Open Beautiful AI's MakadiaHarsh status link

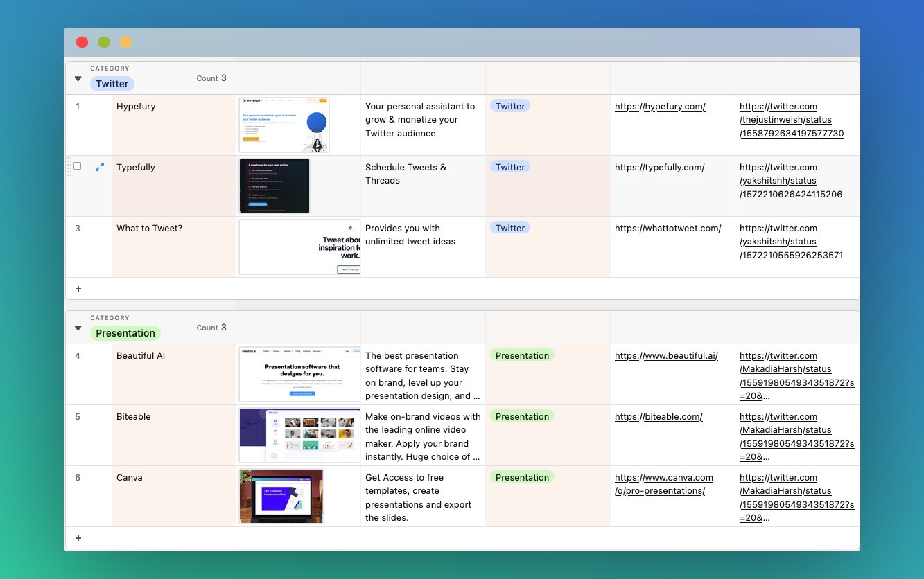(x=796, y=376)
